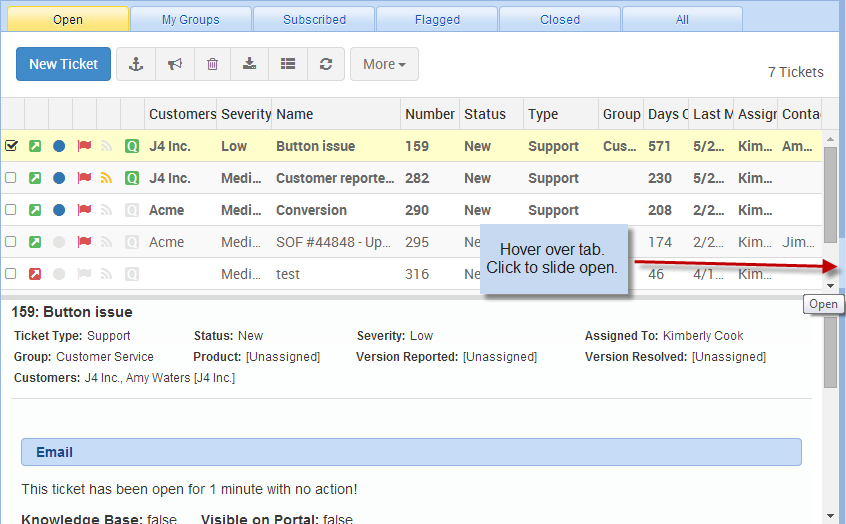Toggle gray read dot on ticket 295 row
This screenshot has width=846, height=524.
click(x=59, y=242)
